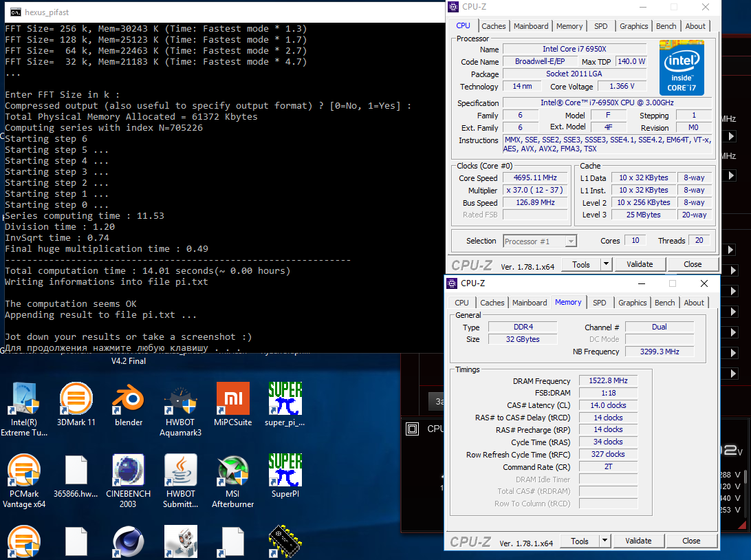Screen dimensions: 751x560
Task: Open SPD tab in lower CPU-Z window
Action: tap(599, 303)
